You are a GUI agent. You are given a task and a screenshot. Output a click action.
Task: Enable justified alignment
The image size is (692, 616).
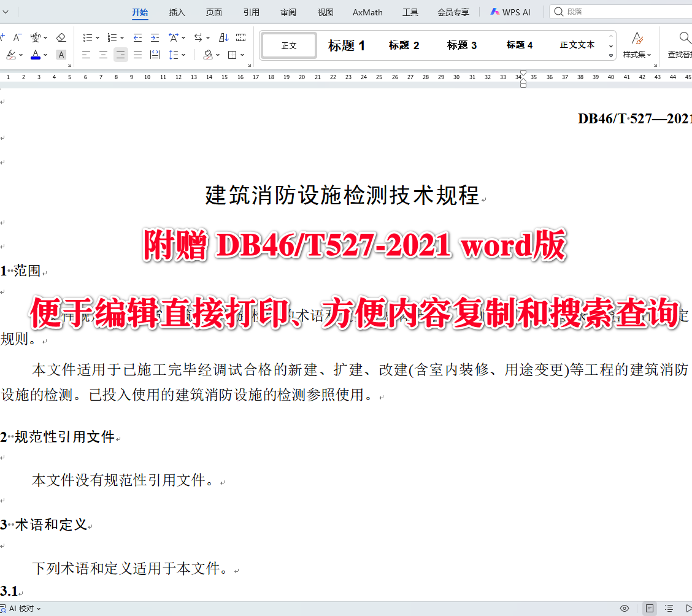(137, 55)
